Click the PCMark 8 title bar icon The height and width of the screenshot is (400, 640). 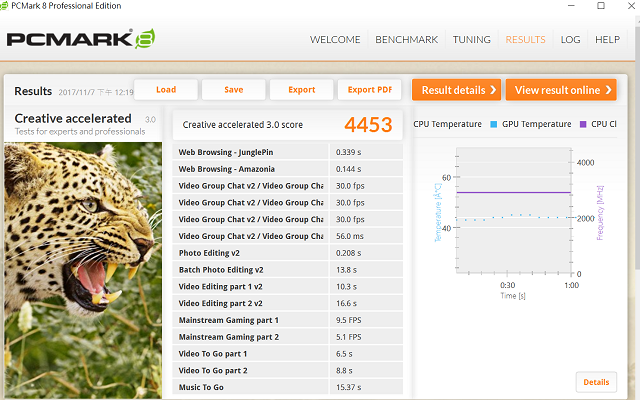4,6
